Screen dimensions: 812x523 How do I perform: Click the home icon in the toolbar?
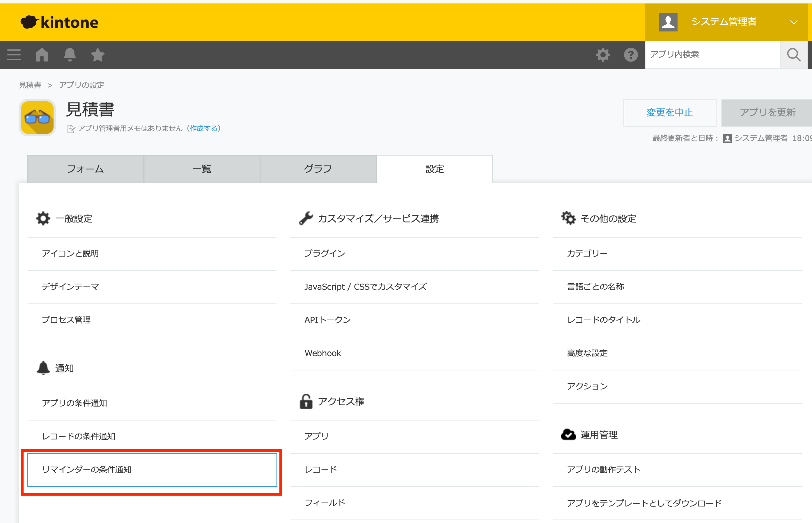[x=42, y=55]
